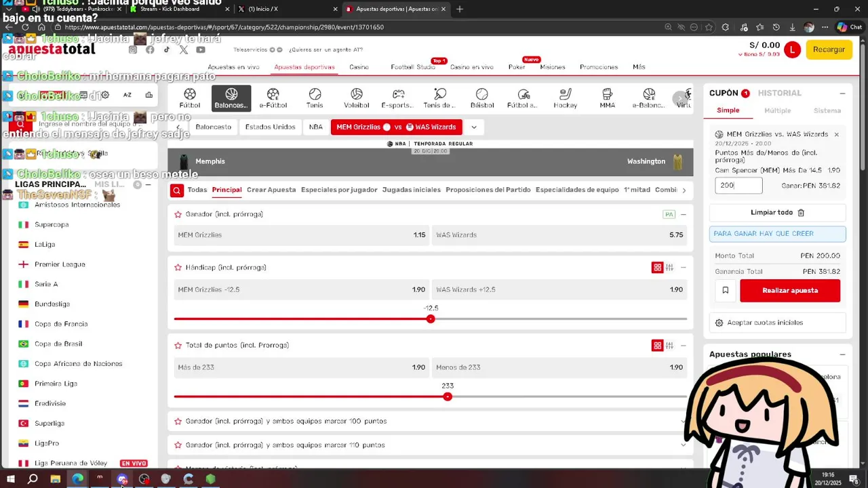Star the Ganador 100 puntos market
This screenshot has height=488, width=868.
(178, 421)
